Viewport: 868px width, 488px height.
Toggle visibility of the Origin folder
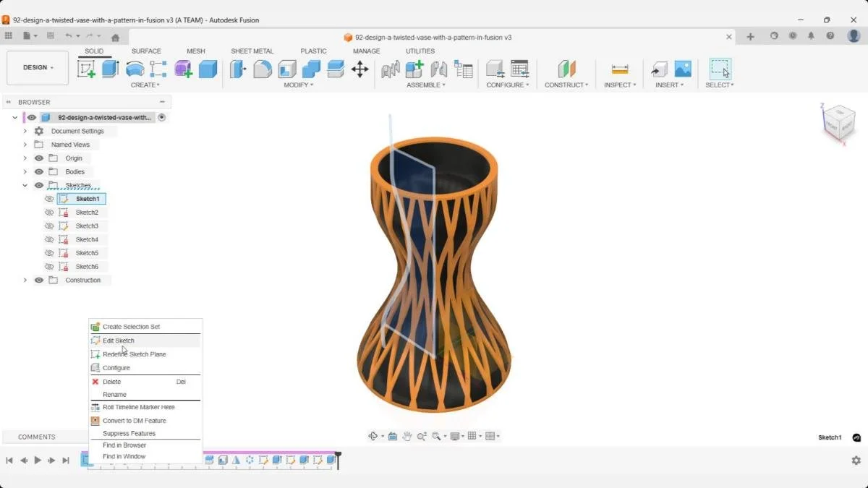38,158
